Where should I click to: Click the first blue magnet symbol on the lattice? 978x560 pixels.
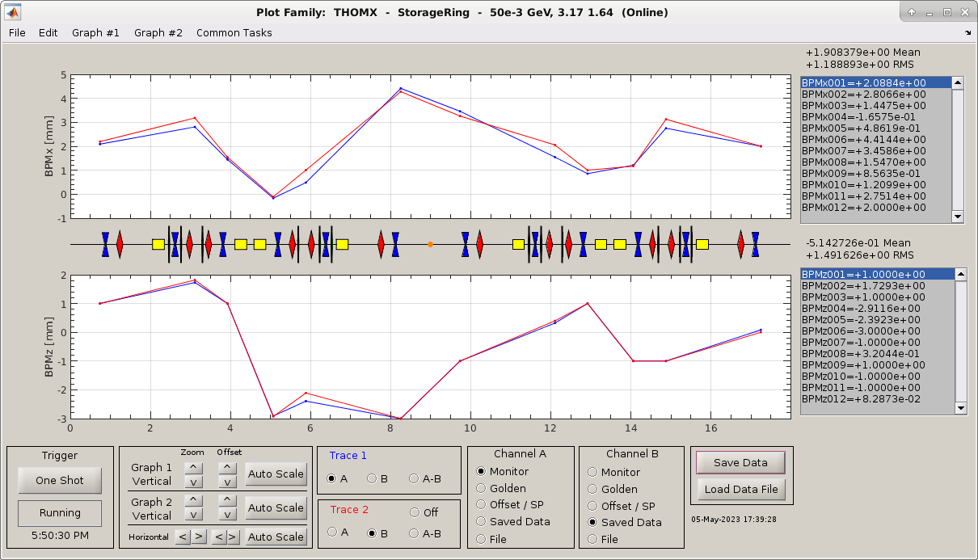coord(105,244)
